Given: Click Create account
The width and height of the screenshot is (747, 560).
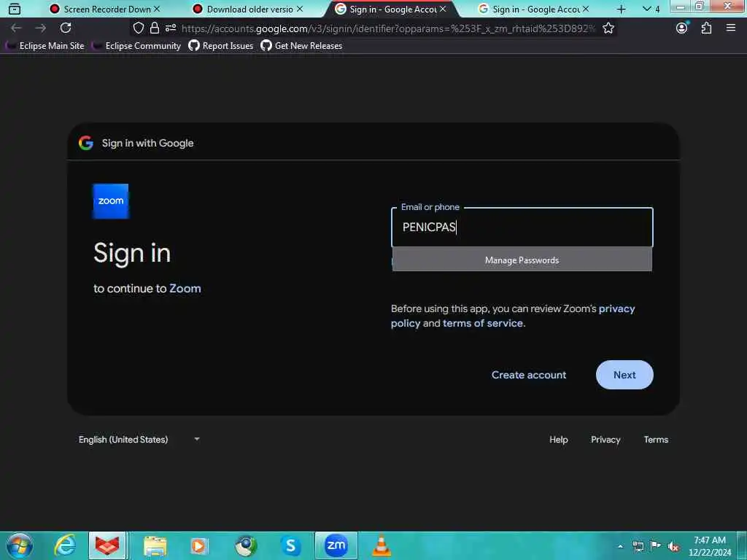Looking at the screenshot, I should tap(529, 375).
